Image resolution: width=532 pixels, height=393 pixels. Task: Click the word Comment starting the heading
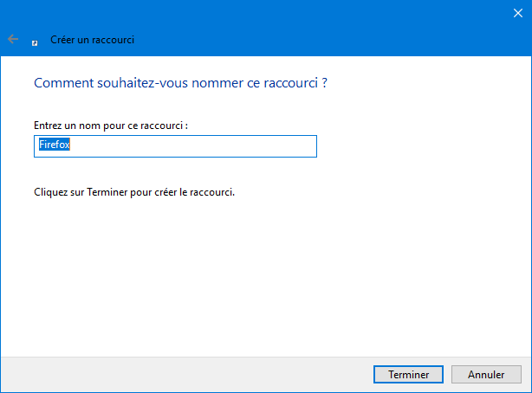[64, 83]
